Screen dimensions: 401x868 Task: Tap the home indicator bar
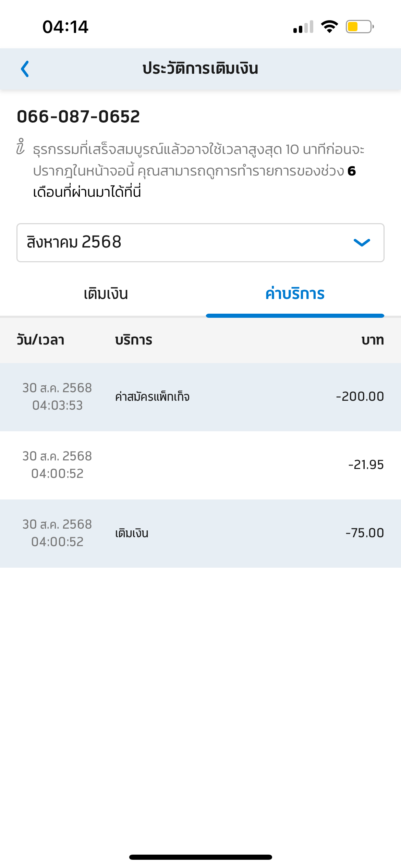point(200,857)
